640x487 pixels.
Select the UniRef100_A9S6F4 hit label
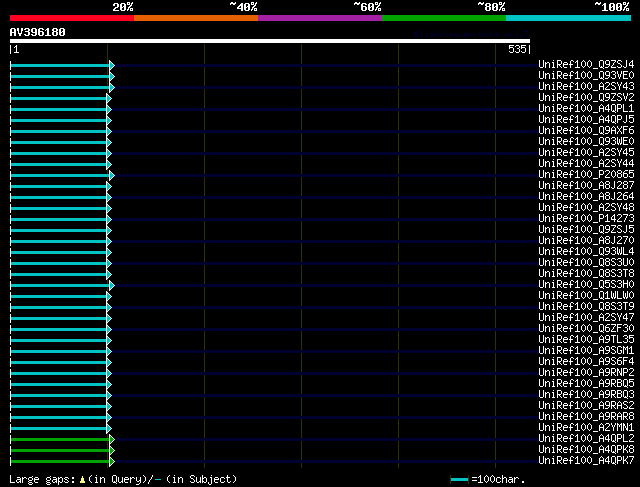(586, 362)
